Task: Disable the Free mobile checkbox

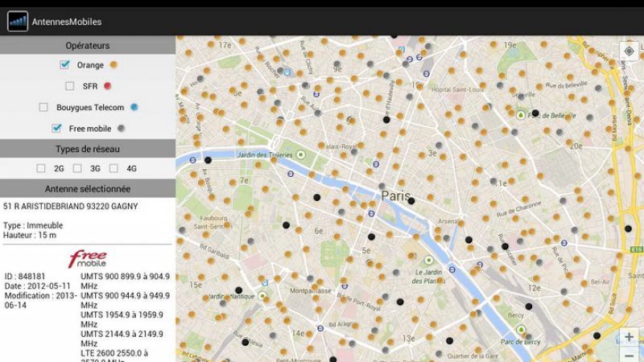Action: pyautogui.click(x=56, y=128)
